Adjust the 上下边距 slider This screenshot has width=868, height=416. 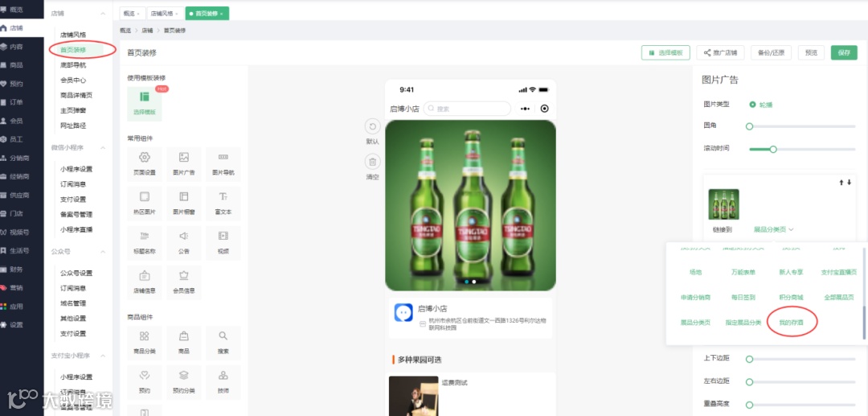click(x=802, y=359)
